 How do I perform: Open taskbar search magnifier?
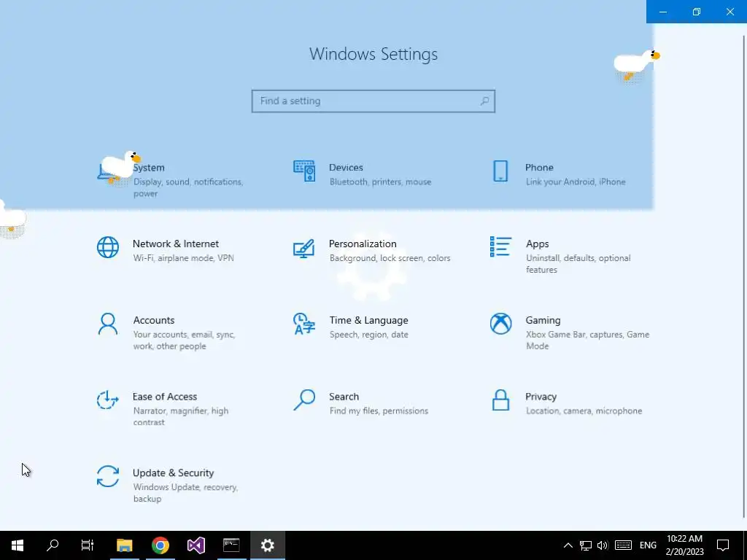[x=53, y=545]
